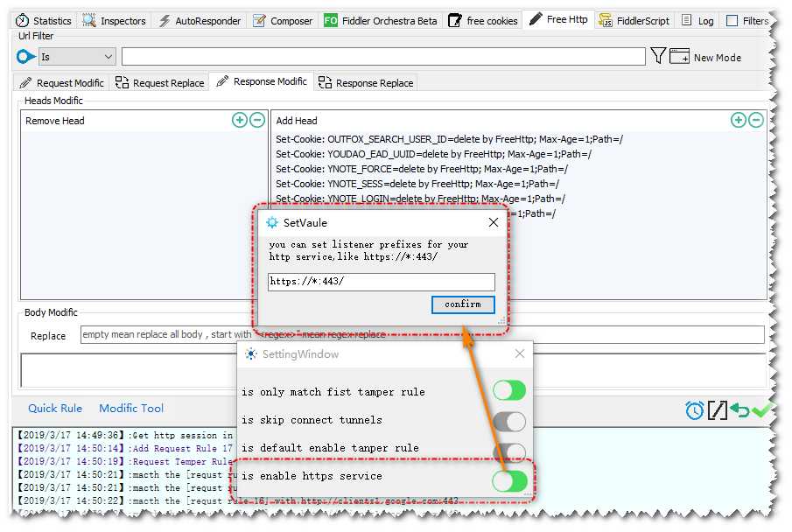Screen dimensions: 792x532
Task: Click the edit slash box icon
Action: [x=718, y=410]
